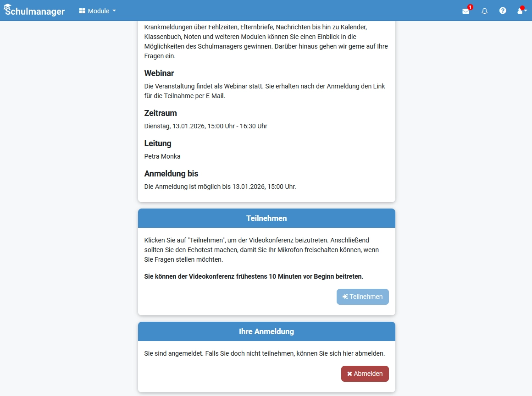Click the X icon in Abmelden button
Viewport: 532px width, 396px height.
pos(349,374)
